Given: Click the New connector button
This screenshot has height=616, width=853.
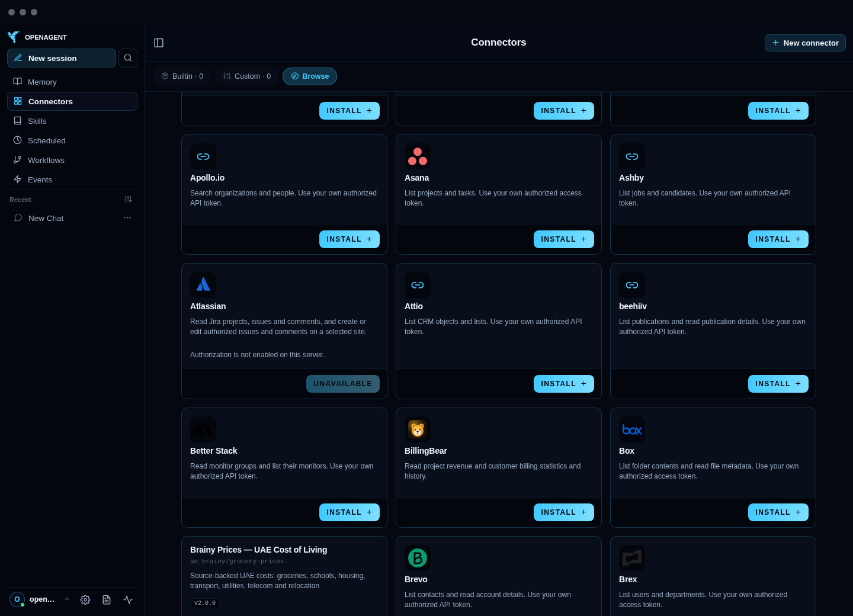Looking at the screenshot, I should (x=805, y=43).
